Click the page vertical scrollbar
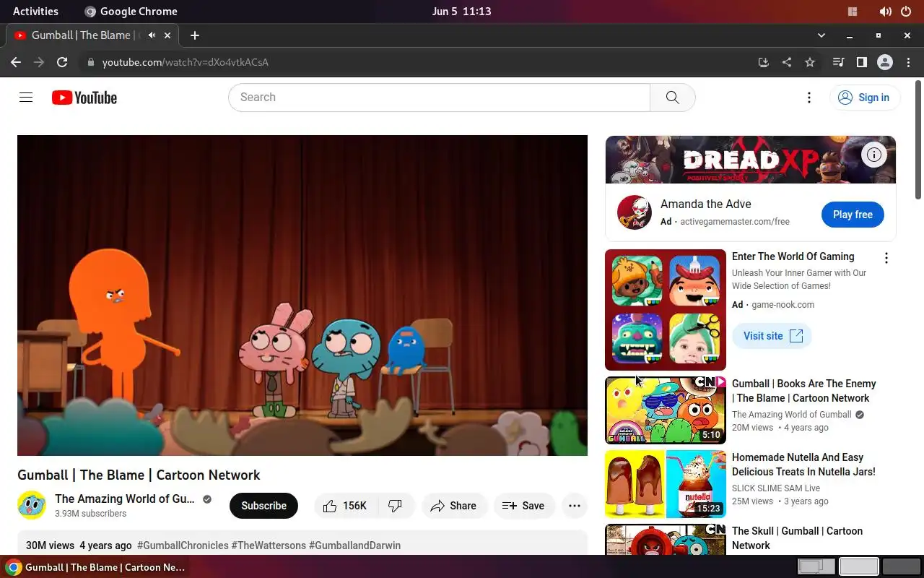 tap(918, 141)
